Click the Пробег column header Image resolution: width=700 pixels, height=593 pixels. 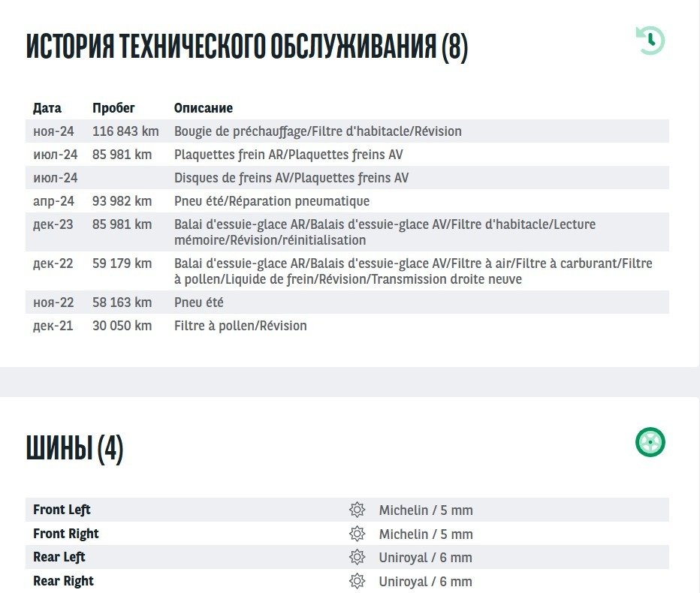(x=113, y=108)
